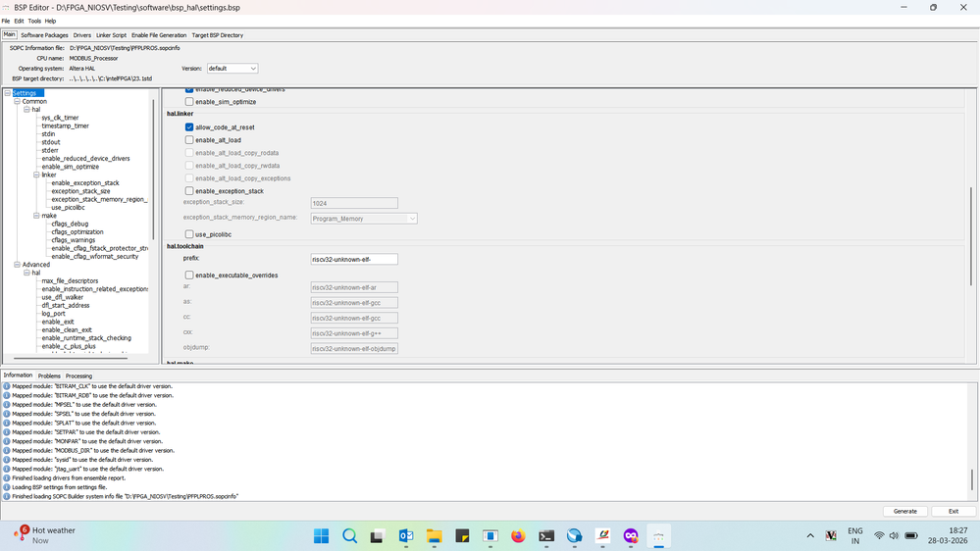Viewport: 980px width, 551px height.
Task: Switch to the Processing tab
Action: 78,376
